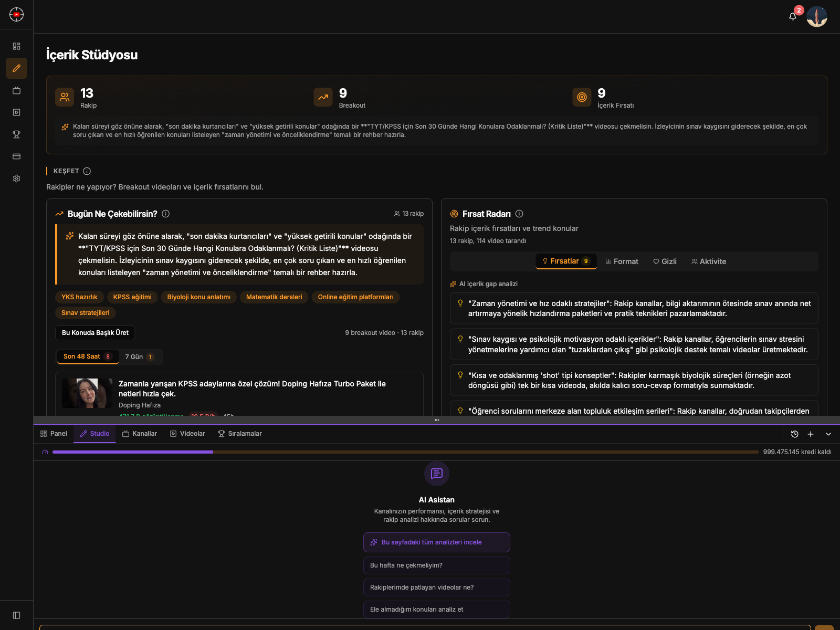Open the Sınav kaygısı ve psikolojik motivasyon opportunity

634,344
